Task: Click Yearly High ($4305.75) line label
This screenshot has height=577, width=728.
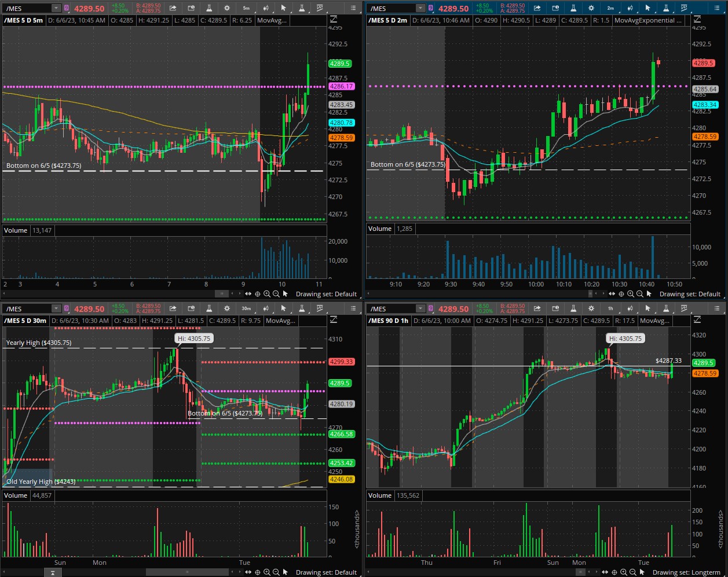Action: [38, 343]
